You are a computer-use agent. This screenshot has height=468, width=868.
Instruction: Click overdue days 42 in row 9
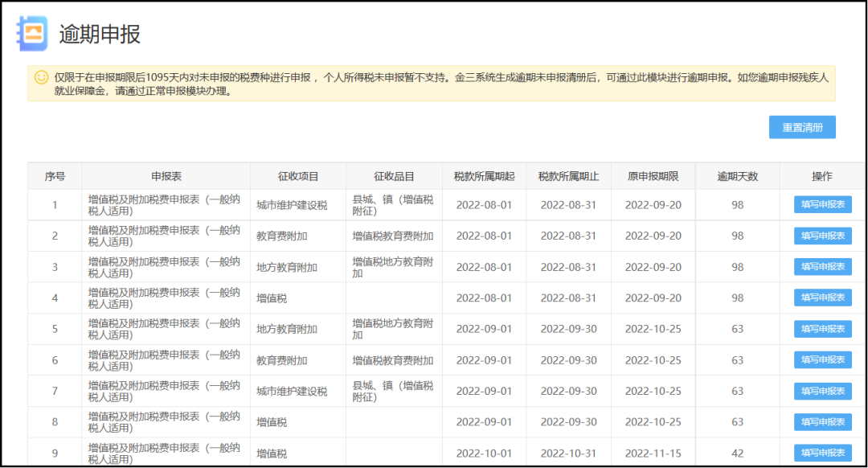coord(737,454)
